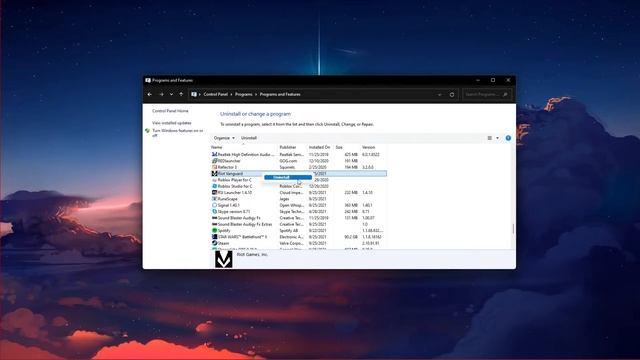Open Turn Windows features on or off
The height and width of the screenshot is (360, 640).
click(178, 133)
